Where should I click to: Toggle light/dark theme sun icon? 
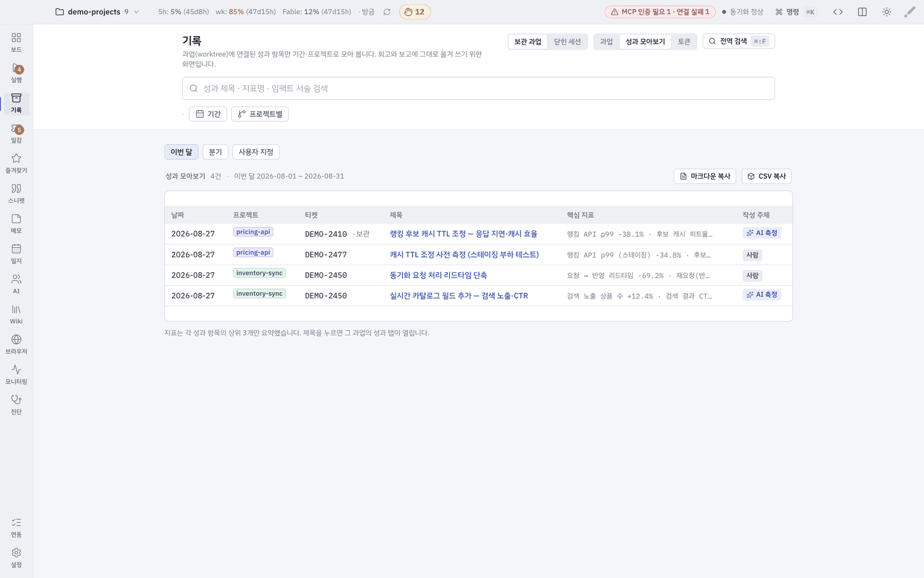887,12
